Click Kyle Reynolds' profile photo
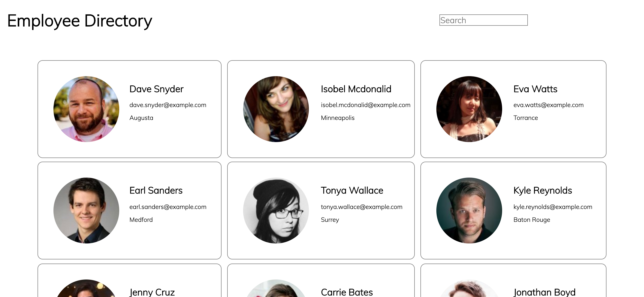Image resolution: width=644 pixels, height=297 pixels. point(469,210)
